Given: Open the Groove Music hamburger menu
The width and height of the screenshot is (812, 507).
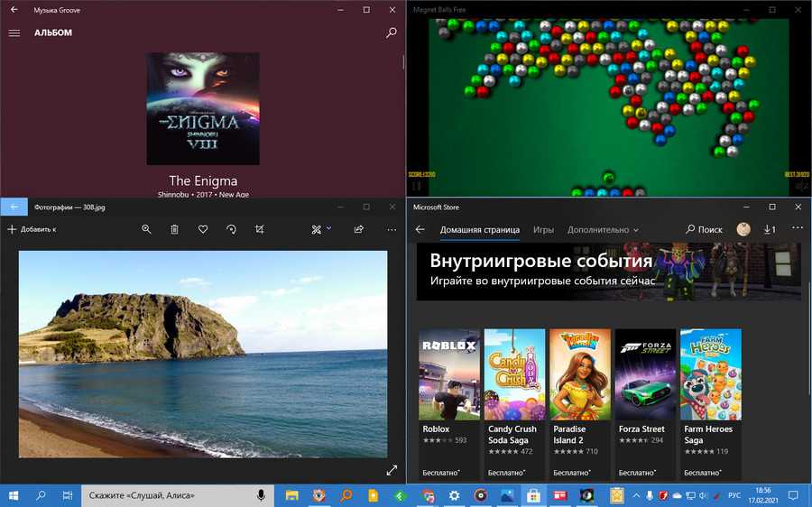Looking at the screenshot, I should (x=14, y=32).
